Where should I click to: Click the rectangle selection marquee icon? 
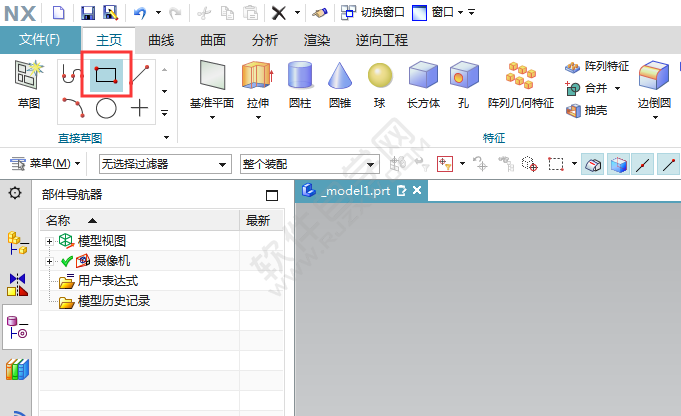556,164
